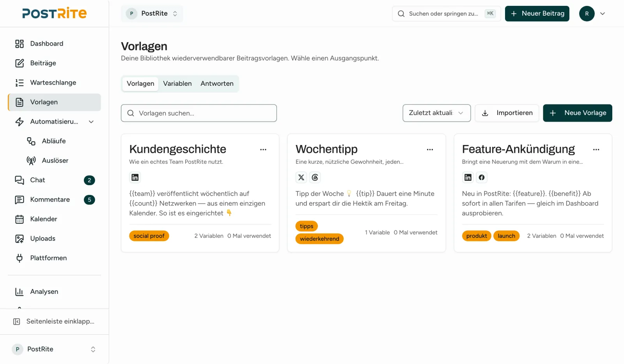Open Wochentipp card options menu
Image resolution: width=624 pixels, height=364 pixels.
pyautogui.click(x=430, y=150)
